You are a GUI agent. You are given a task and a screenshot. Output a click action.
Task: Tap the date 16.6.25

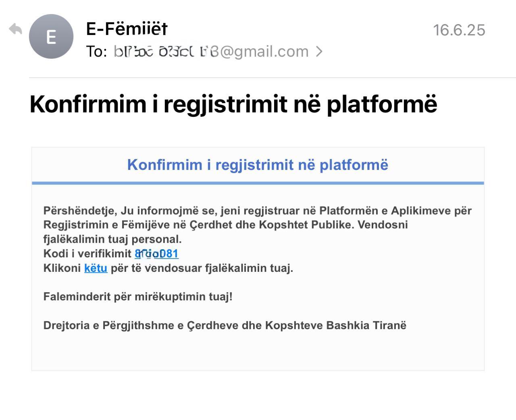459,30
